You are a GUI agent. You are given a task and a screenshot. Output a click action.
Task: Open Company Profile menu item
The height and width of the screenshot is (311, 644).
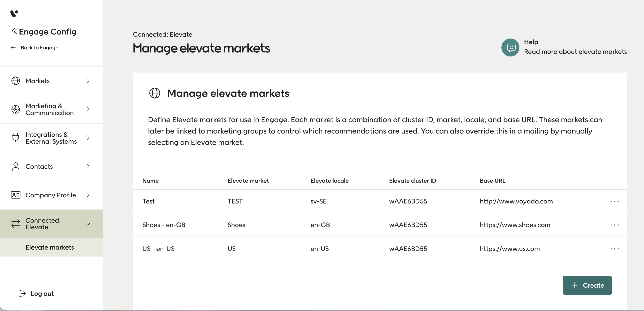coord(51,195)
